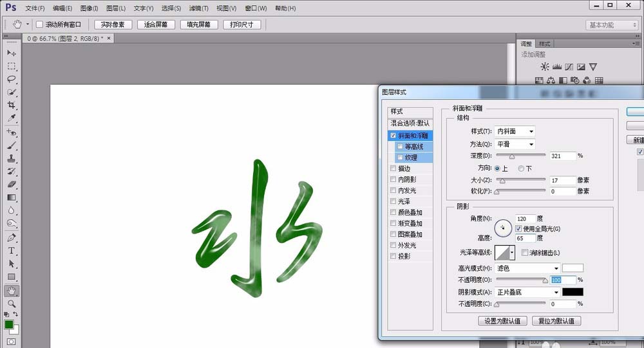The width and height of the screenshot is (644, 348).
Task: Select the Pen tool
Action: pyautogui.click(x=12, y=237)
